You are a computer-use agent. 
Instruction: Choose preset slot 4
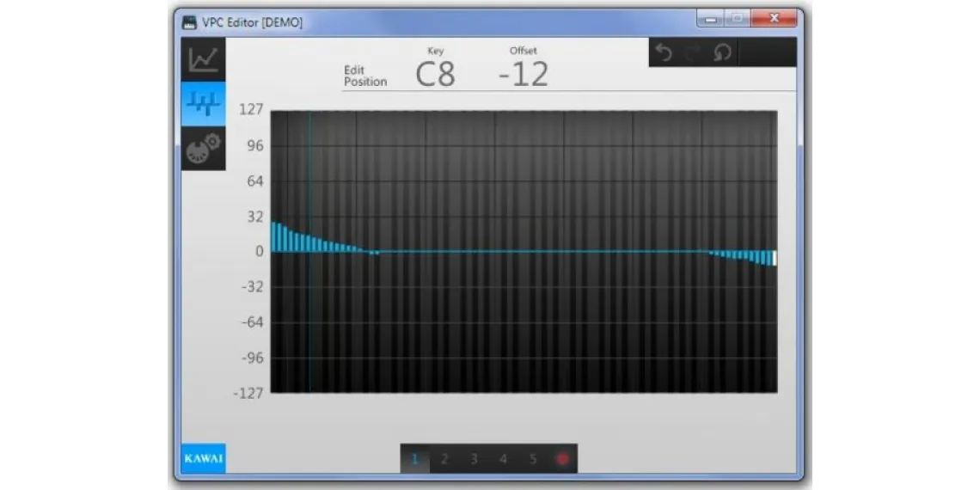[x=503, y=459]
